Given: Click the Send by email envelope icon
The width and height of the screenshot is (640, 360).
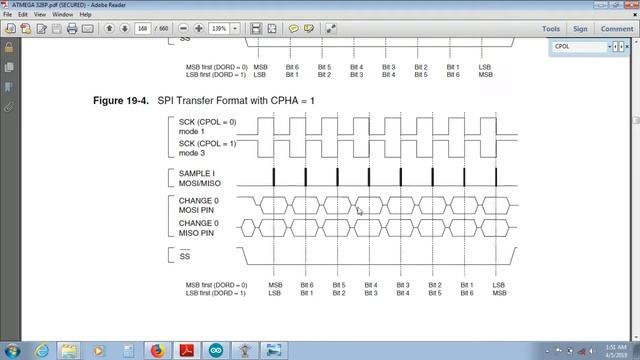Looking at the screenshot, I should point(88,29).
